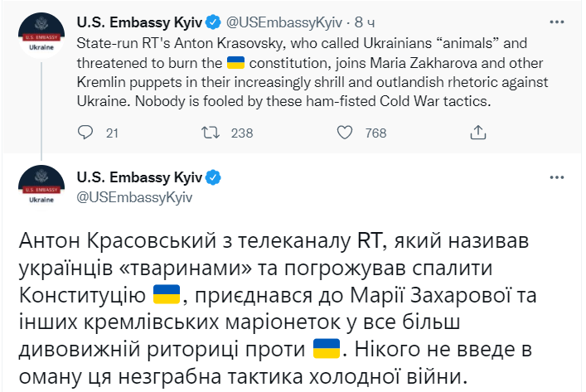Like the tweet with 768 likes
The height and width of the screenshot is (392, 586).
pos(344,133)
